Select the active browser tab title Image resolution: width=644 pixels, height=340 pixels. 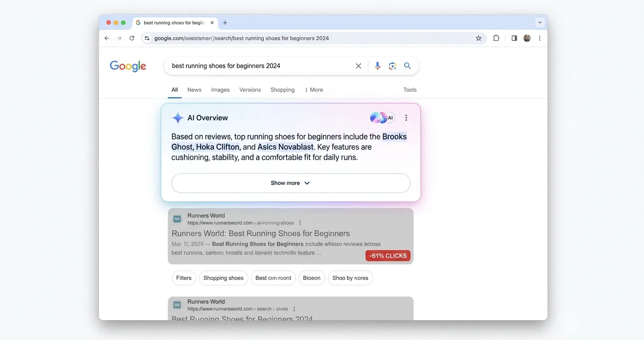point(174,23)
